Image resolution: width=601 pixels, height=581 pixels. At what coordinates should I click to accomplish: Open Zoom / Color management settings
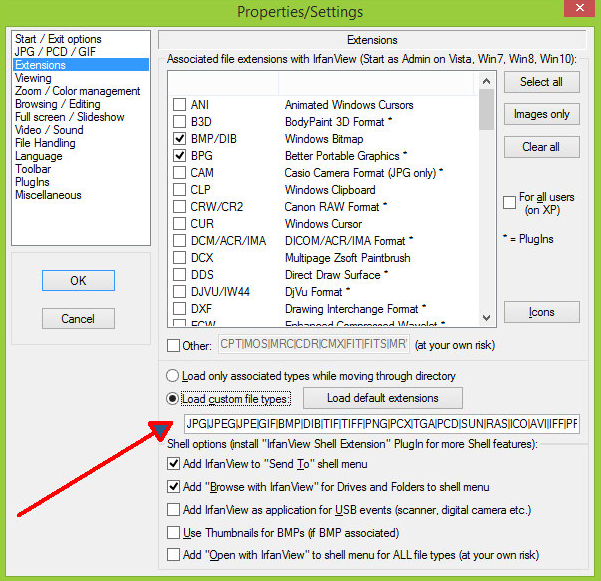coord(77,91)
